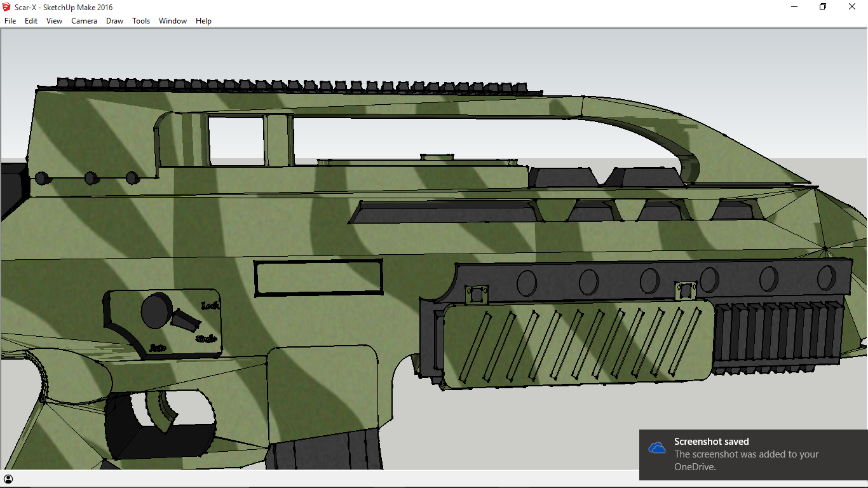This screenshot has width=868, height=488.
Task: Open the View menu
Action: click(x=53, y=20)
